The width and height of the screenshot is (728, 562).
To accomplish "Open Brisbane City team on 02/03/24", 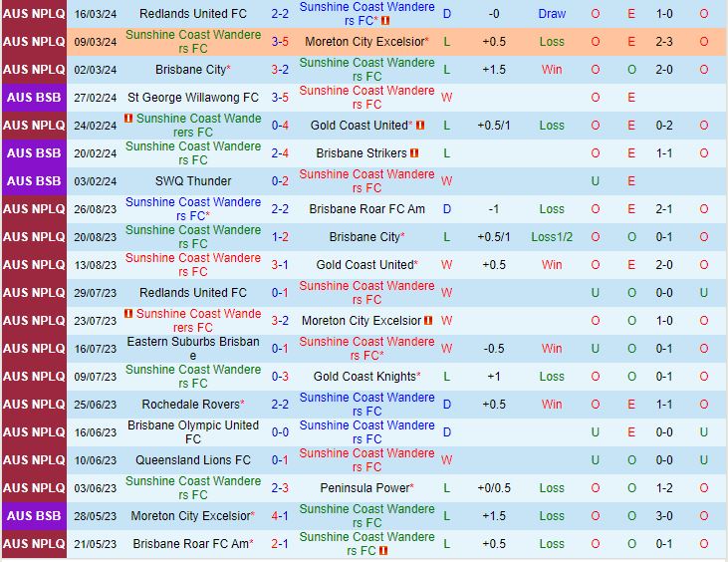I will point(190,70).
